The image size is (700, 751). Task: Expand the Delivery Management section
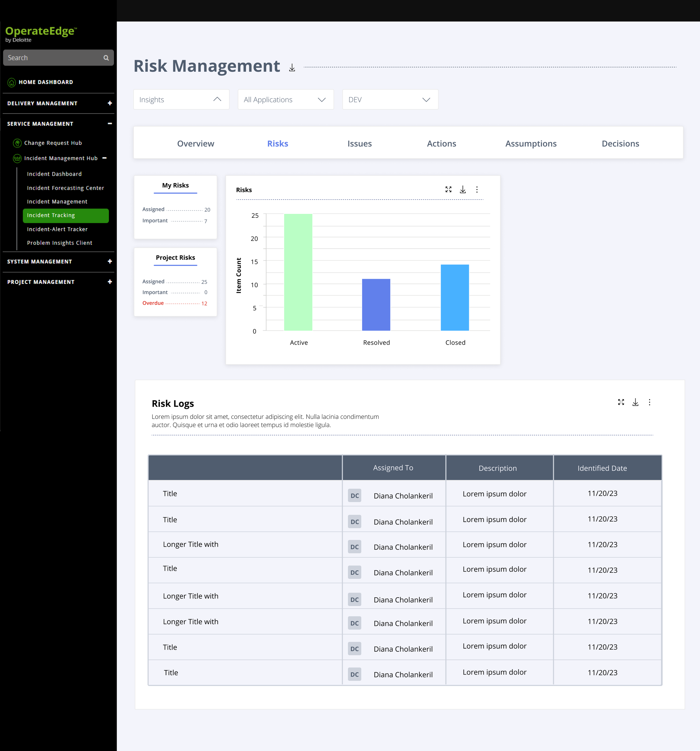109,103
